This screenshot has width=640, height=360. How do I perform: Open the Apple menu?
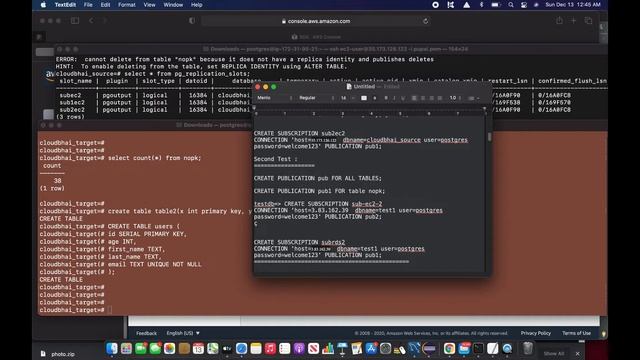pos(44,5)
